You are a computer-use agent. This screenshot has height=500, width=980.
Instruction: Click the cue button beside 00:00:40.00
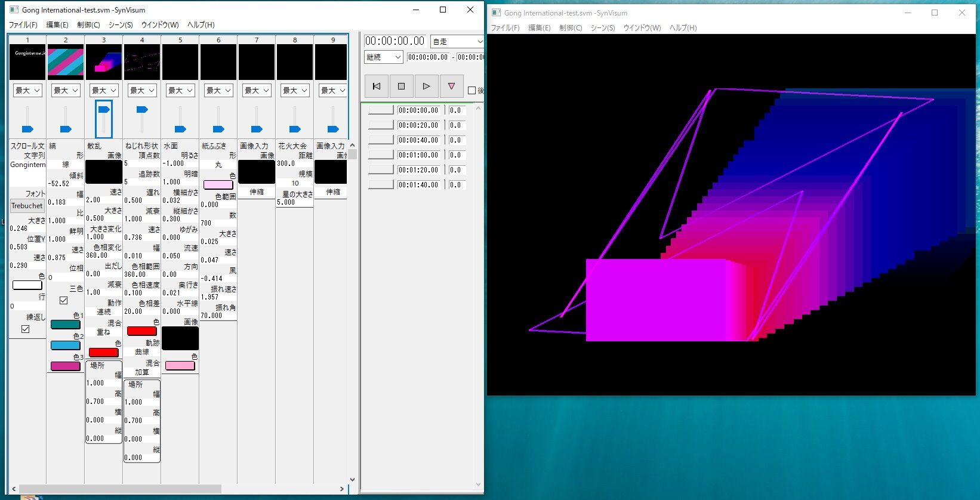(x=381, y=140)
